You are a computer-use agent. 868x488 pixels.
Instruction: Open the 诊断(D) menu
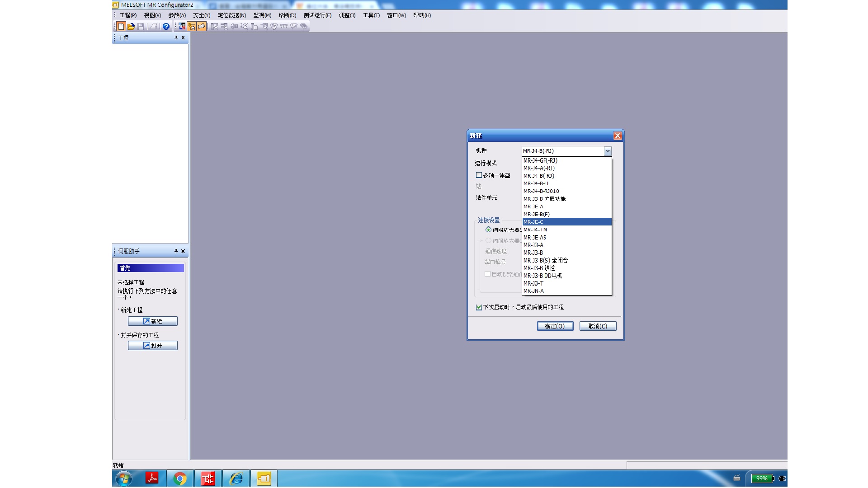(287, 15)
